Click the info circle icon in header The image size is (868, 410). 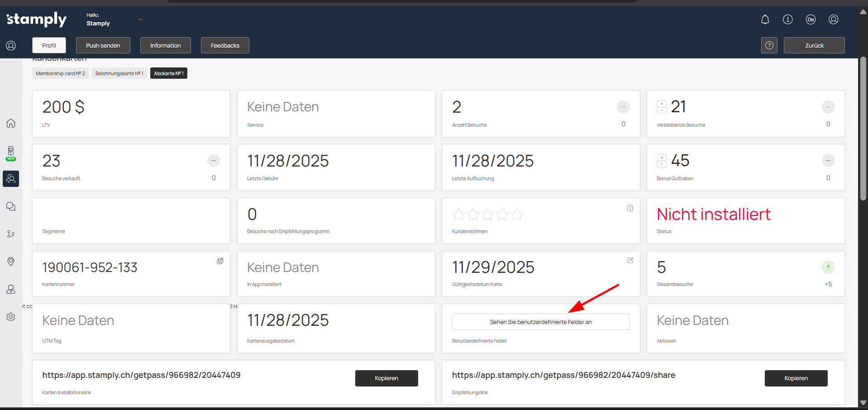click(787, 19)
